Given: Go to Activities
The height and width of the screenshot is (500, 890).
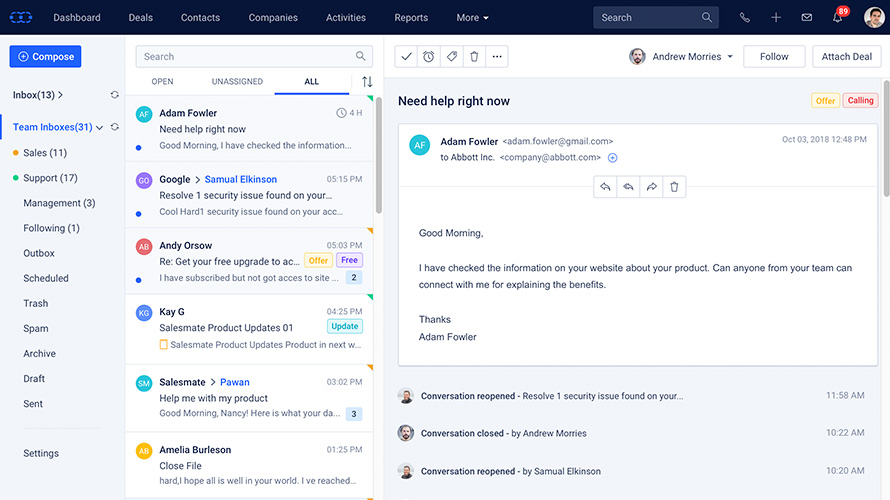Looking at the screenshot, I should click(x=346, y=18).
